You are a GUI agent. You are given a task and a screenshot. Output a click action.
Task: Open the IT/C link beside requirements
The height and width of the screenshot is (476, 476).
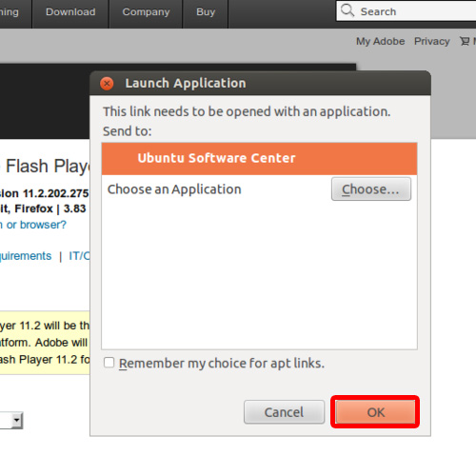(x=79, y=256)
